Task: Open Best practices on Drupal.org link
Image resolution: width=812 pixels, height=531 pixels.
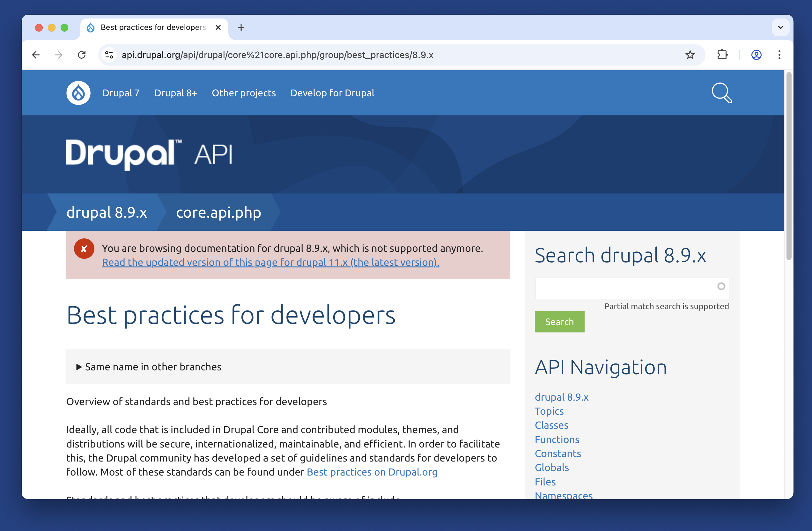Action: [x=372, y=472]
